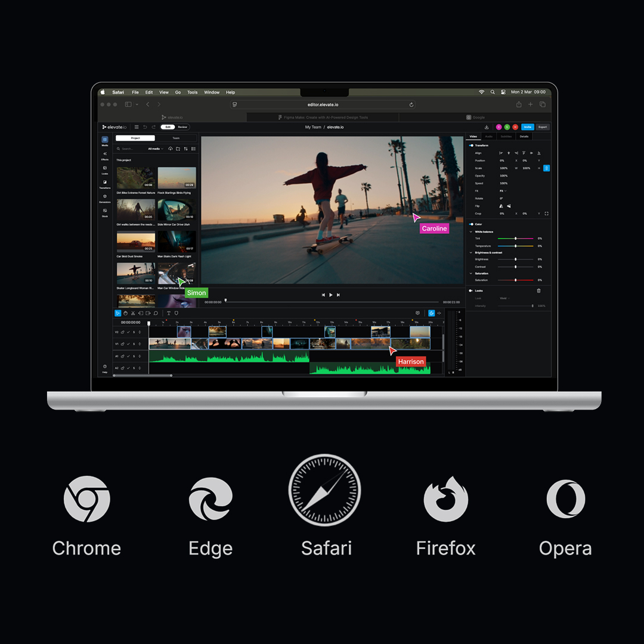Click the upload media cloud icon
644x644 pixels.
pos(171,148)
